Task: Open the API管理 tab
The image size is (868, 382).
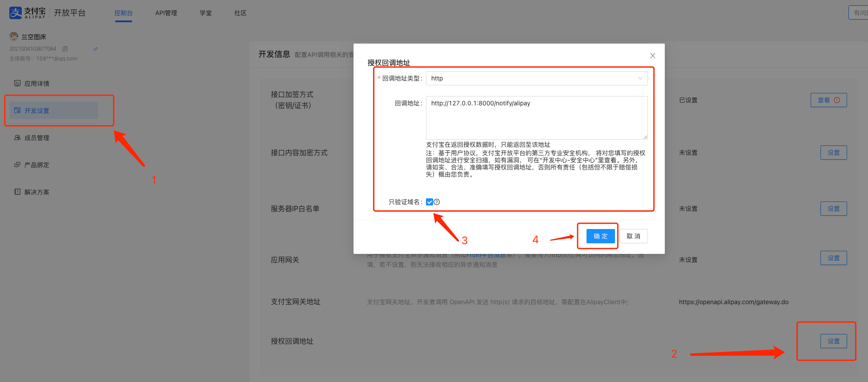Action: 166,13
